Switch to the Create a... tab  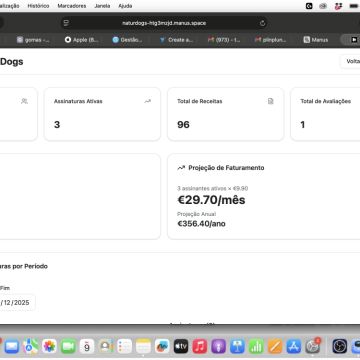pyautogui.click(x=176, y=40)
